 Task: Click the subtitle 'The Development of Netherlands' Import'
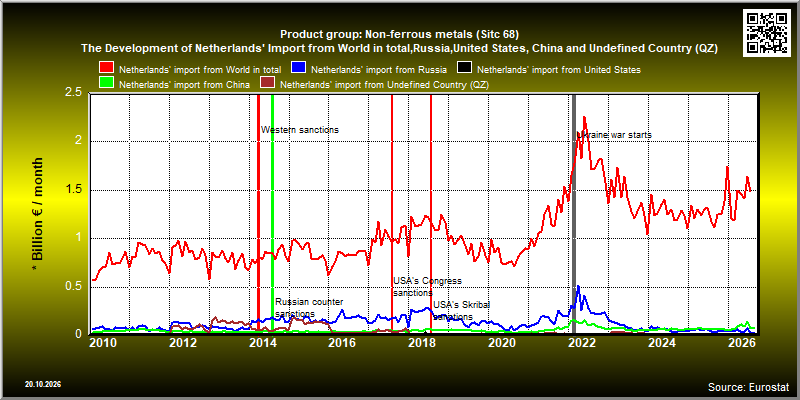(189, 49)
